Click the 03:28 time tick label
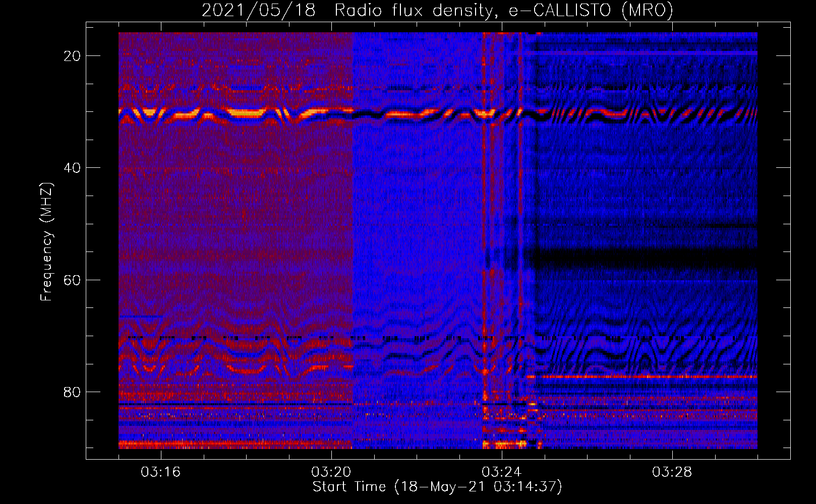 tap(672, 472)
